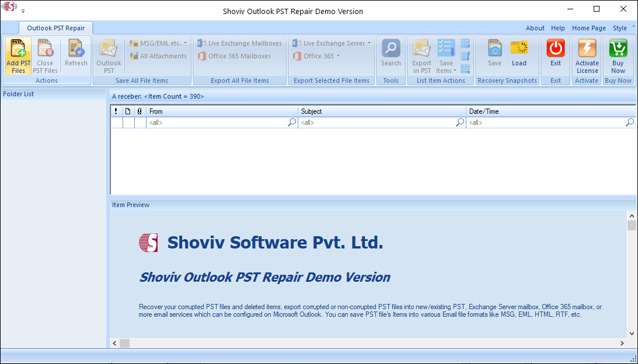This screenshot has width=638, height=364.
Task: Click the Add PST Files icon
Action: (18, 49)
